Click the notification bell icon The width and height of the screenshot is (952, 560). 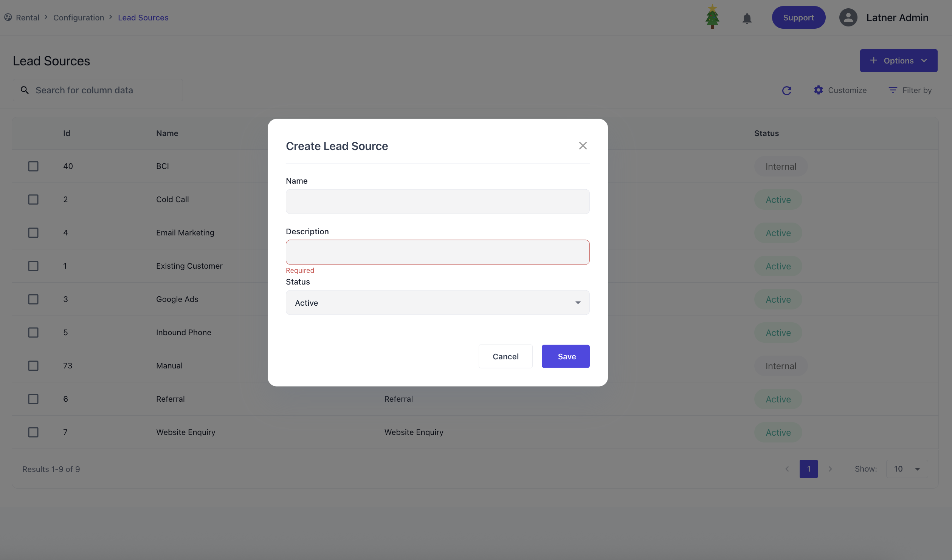[x=747, y=18]
